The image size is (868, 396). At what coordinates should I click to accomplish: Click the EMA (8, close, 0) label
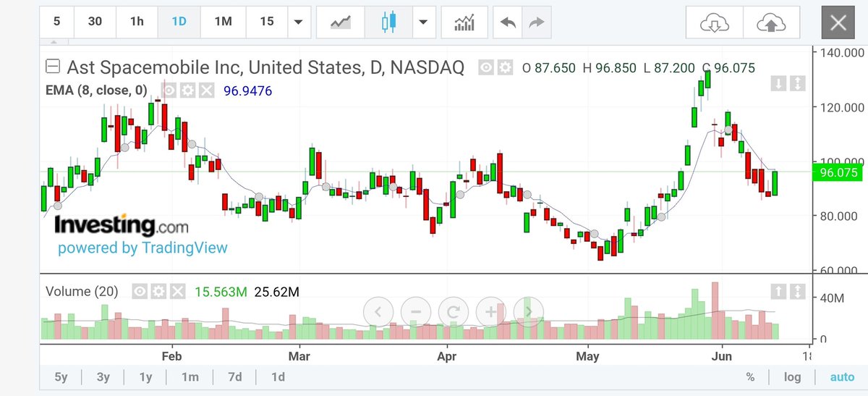[x=96, y=90]
